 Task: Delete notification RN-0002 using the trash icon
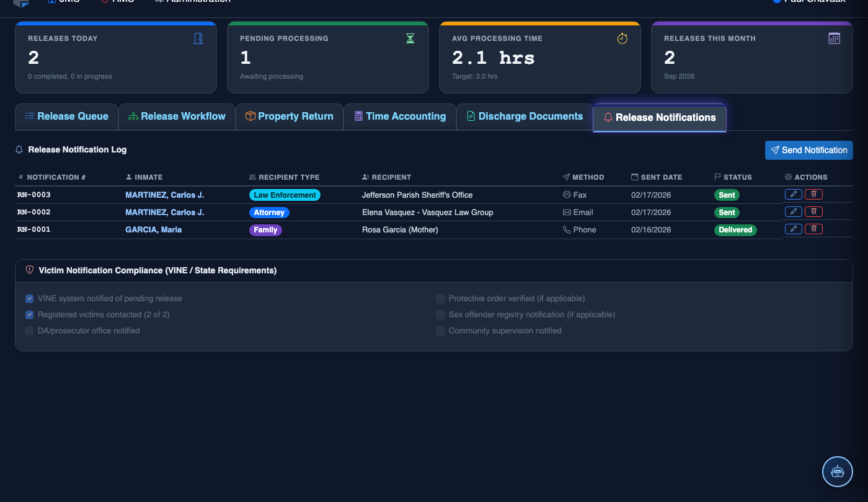814,211
